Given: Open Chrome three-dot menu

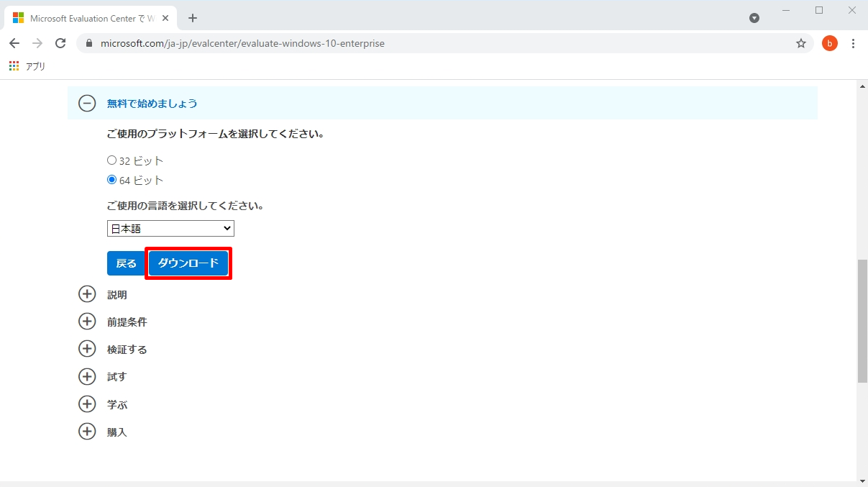Looking at the screenshot, I should click(x=853, y=43).
